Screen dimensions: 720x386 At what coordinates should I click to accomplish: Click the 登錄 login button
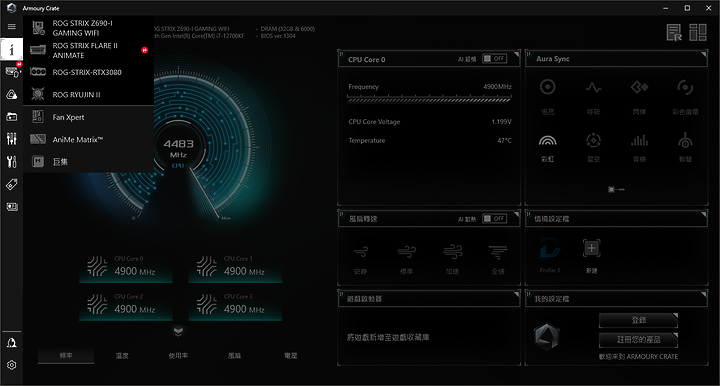click(638, 320)
